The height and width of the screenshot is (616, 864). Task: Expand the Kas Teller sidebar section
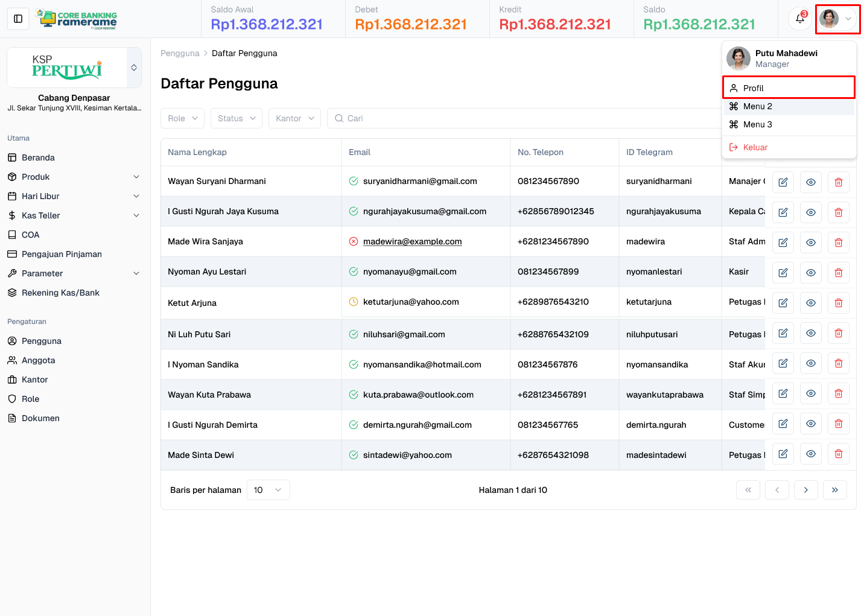(74, 215)
